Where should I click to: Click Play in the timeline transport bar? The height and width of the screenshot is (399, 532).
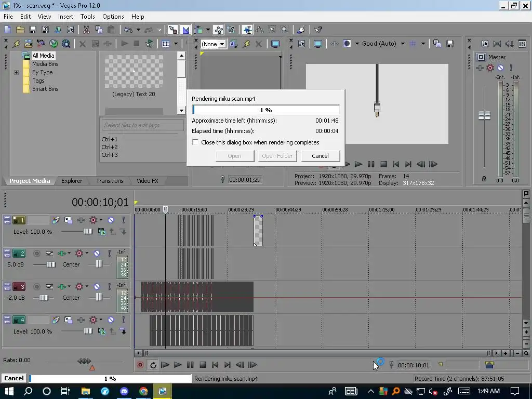tap(178, 365)
